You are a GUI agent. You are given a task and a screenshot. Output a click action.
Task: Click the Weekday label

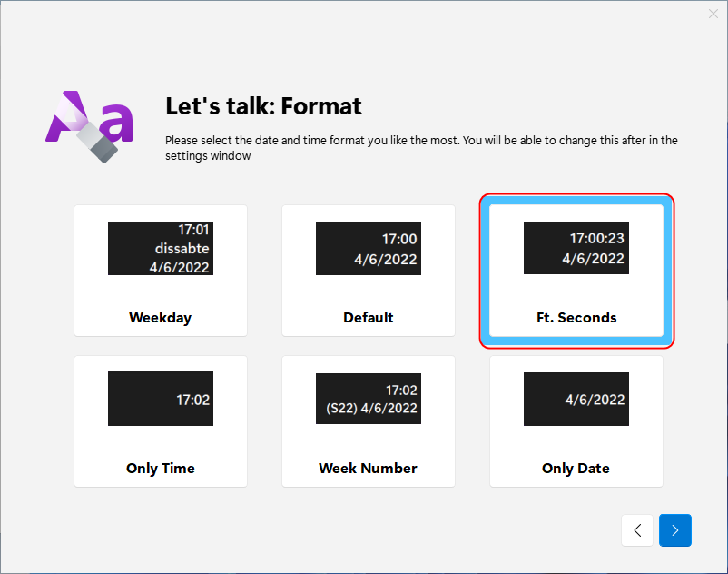click(160, 318)
